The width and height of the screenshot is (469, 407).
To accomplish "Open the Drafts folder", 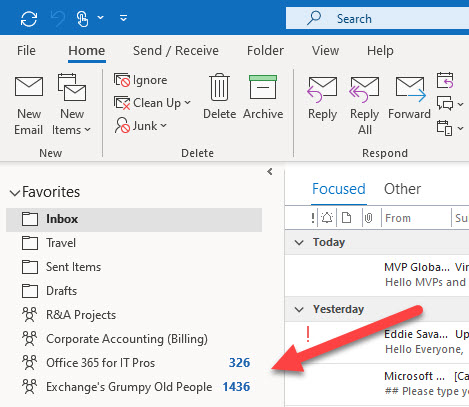I will (x=134, y=291).
